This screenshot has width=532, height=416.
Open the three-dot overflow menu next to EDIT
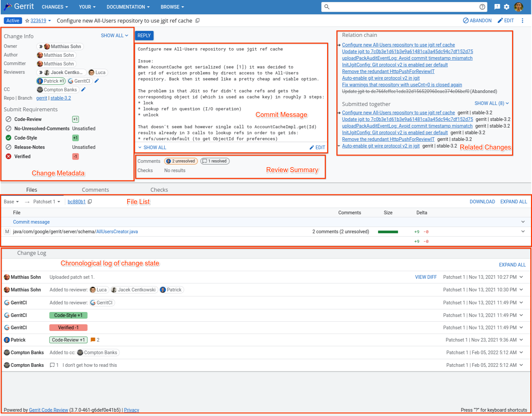pos(522,21)
